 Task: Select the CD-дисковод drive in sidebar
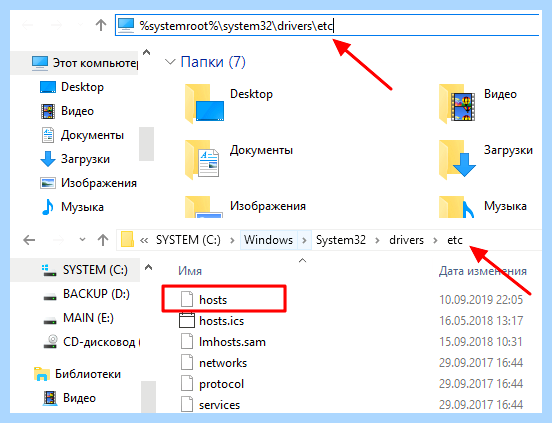click(x=92, y=342)
